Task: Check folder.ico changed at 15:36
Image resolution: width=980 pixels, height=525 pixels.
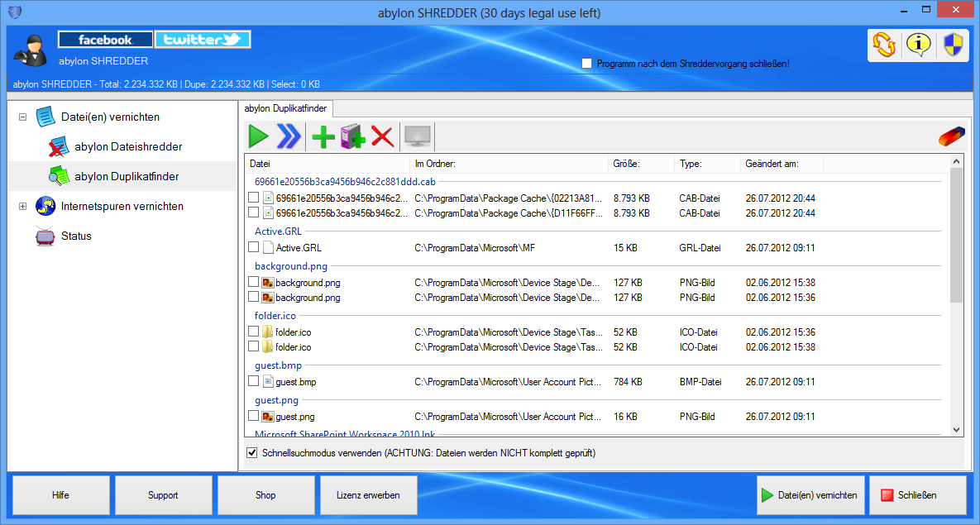Action: [253, 332]
